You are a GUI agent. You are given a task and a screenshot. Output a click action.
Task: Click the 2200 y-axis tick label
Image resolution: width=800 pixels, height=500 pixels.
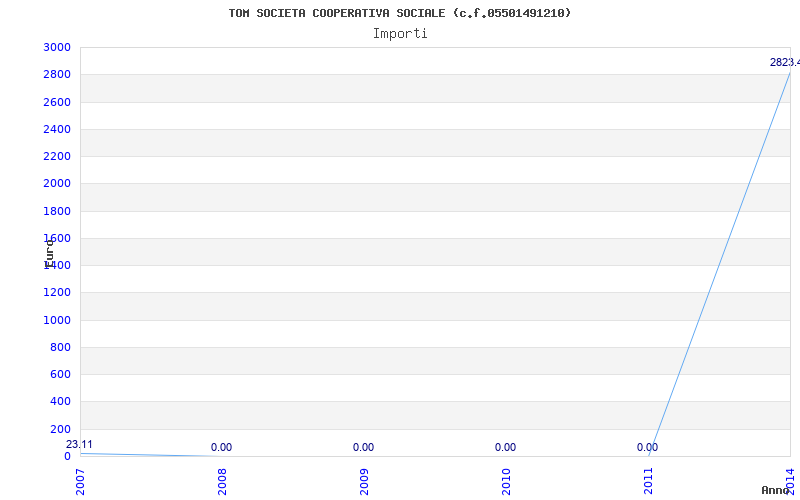(x=57, y=156)
